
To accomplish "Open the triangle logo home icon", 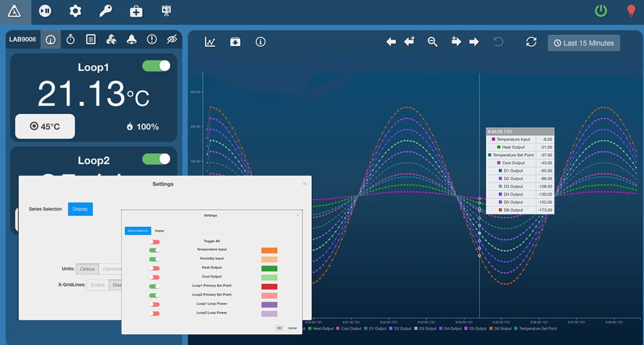I will [x=15, y=11].
